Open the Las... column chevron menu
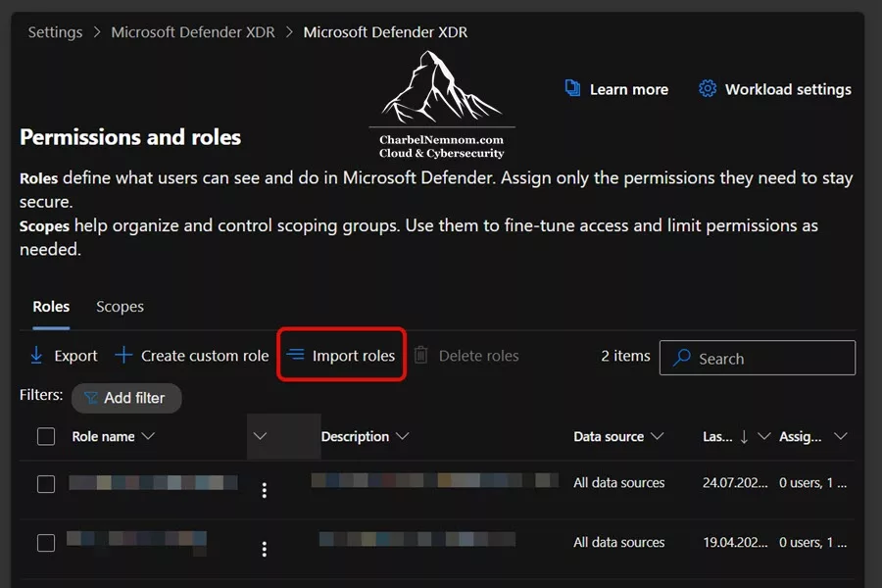The width and height of the screenshot is (882, 588). [x=763, y=436]
